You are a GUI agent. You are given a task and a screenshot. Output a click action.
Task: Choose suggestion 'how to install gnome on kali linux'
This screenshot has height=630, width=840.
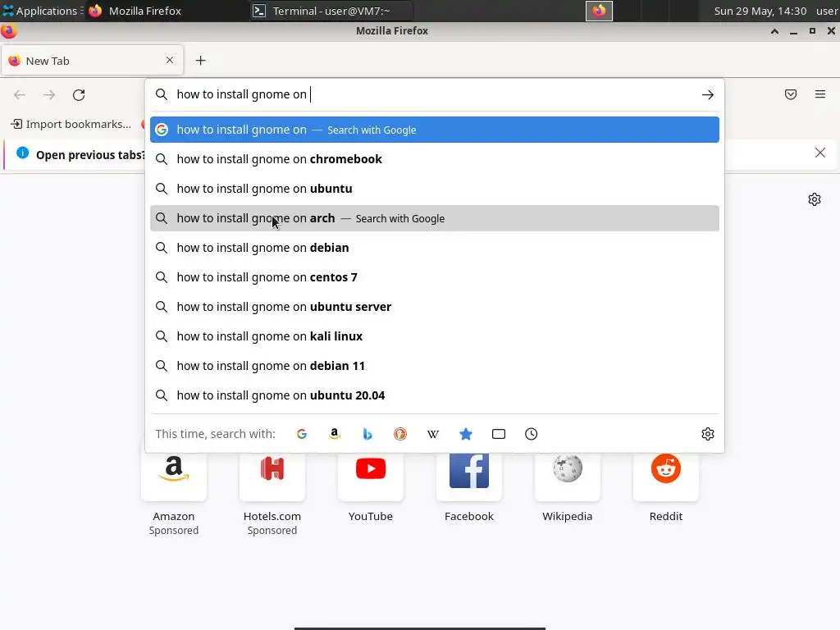point(435,336)
